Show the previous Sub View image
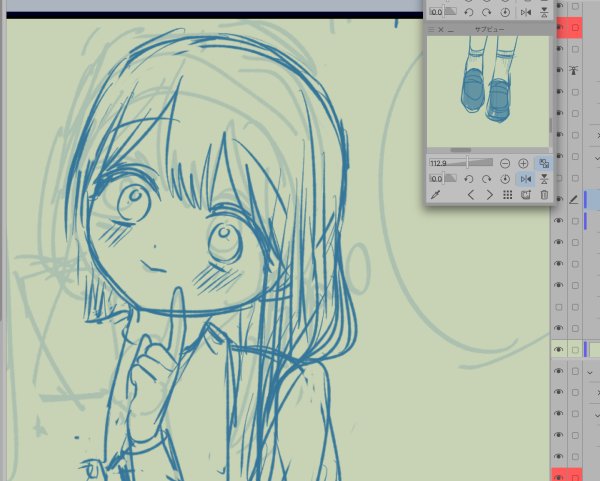Image resolution: width=600 pixels, height=481 pixels. click(x=470, y=195)
